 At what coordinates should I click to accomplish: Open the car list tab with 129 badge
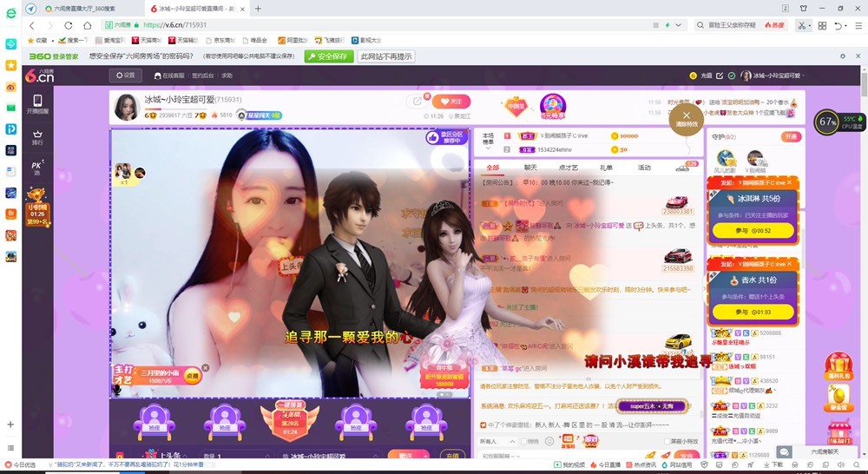tap(684, 168)
